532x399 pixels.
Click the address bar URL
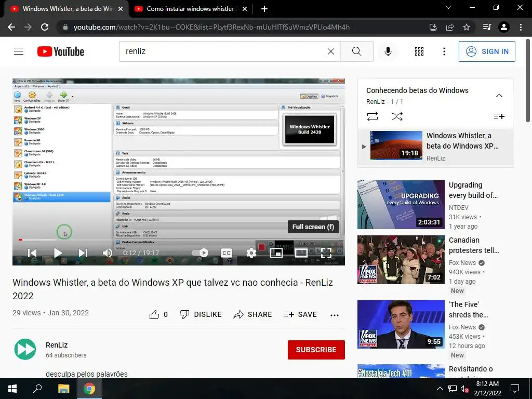point(212,27)
